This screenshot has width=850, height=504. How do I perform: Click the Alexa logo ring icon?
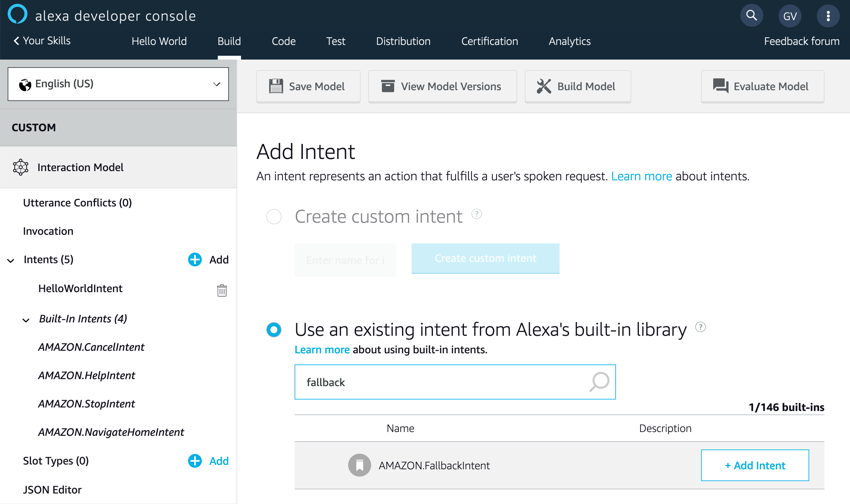pyautogui.click(x=17, y=14)
